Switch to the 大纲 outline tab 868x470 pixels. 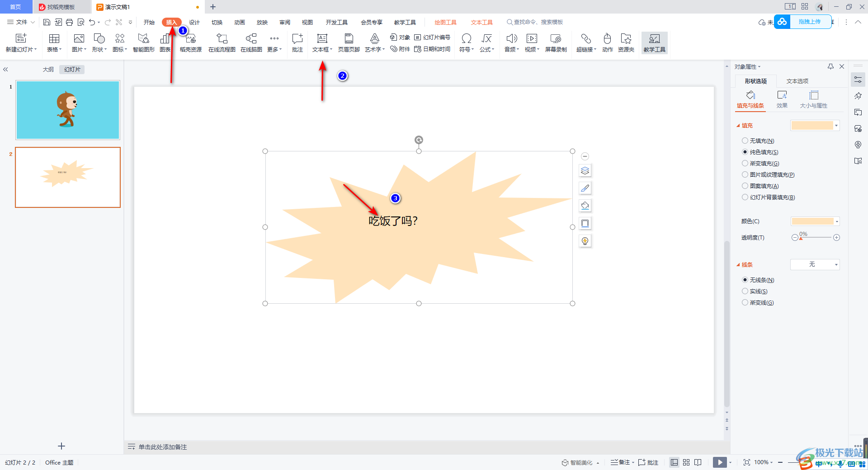(48, 70)
